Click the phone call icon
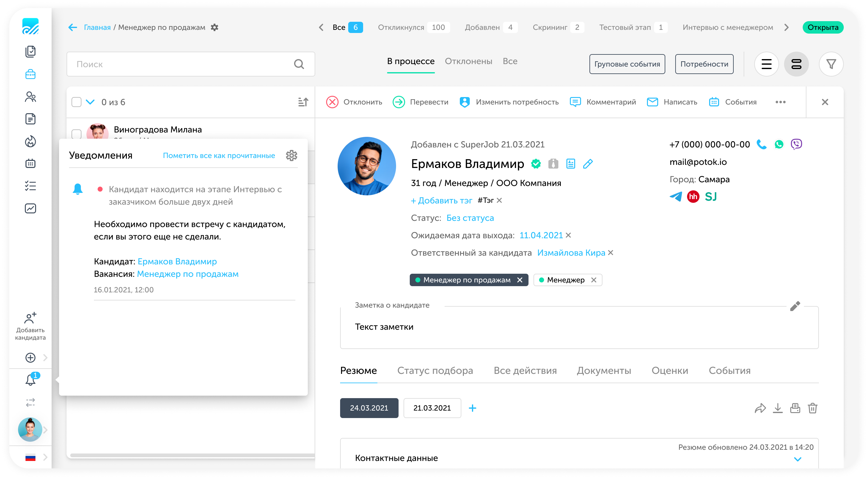This screenshot has height=479, width=868. coord(762,144)
